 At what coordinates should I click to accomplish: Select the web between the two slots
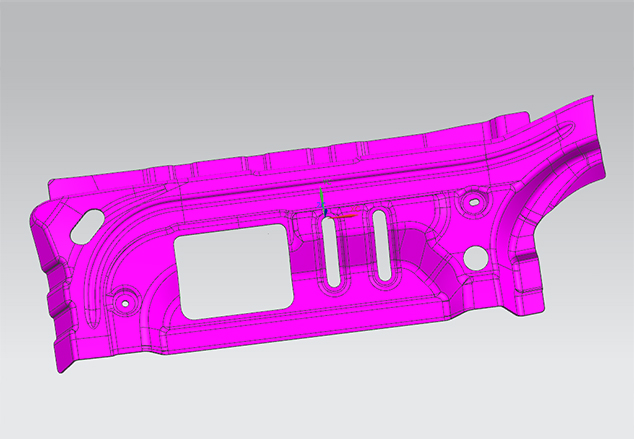click(356, 255)
